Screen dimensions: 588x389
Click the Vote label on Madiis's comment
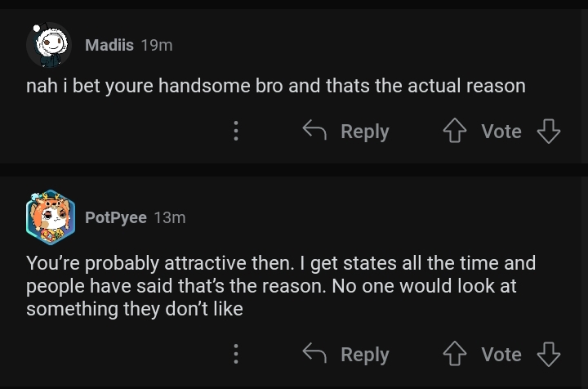[x=501, y=132]
